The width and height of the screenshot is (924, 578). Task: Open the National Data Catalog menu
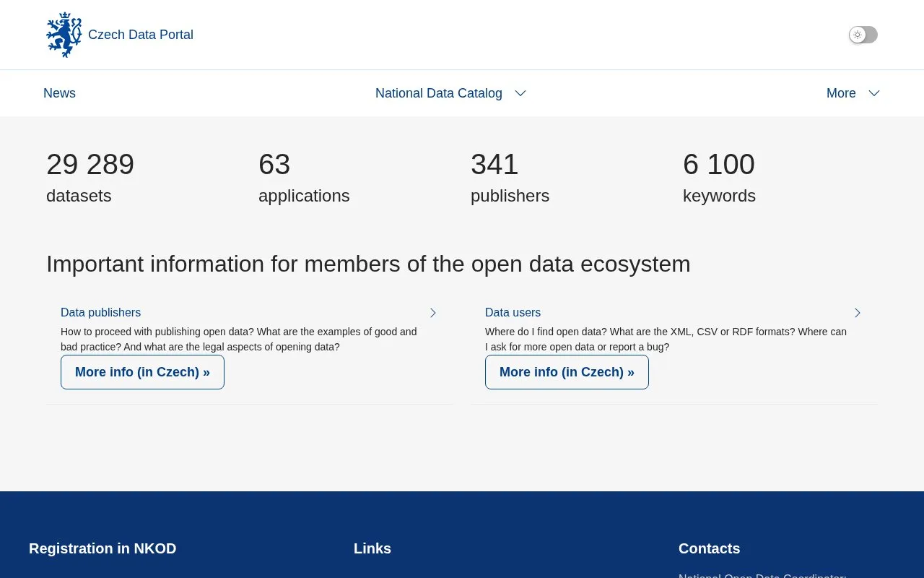coord(439,93)
